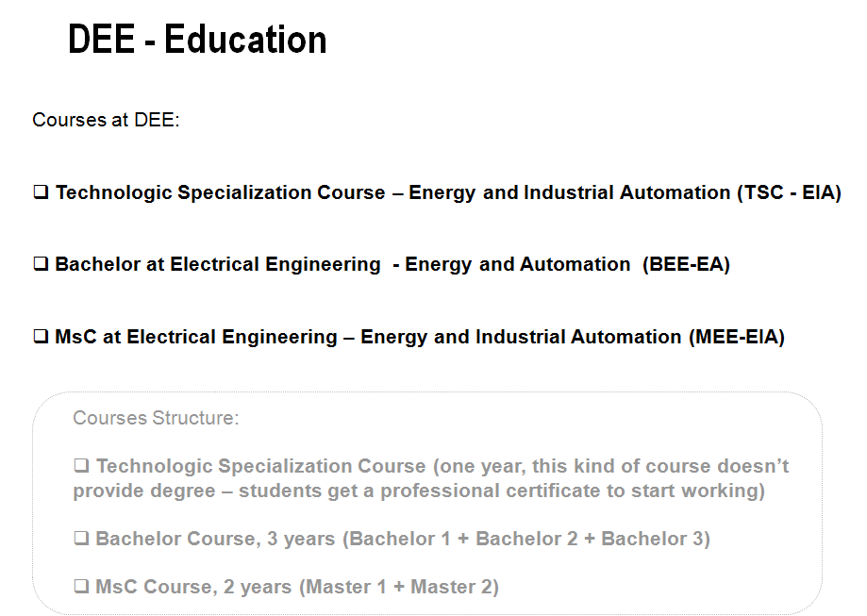
Task: Click the (Bachelor 1 + Bachelor 2 + Bachelor 3) text
Action: pyautogui.click(x=526, y=540)
